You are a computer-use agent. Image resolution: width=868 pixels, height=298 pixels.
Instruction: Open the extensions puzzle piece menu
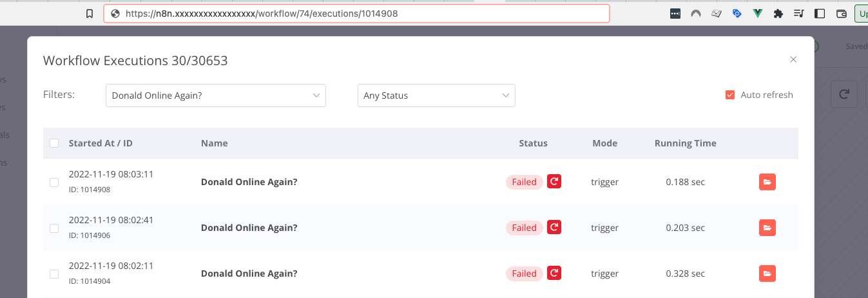point(778,13)
